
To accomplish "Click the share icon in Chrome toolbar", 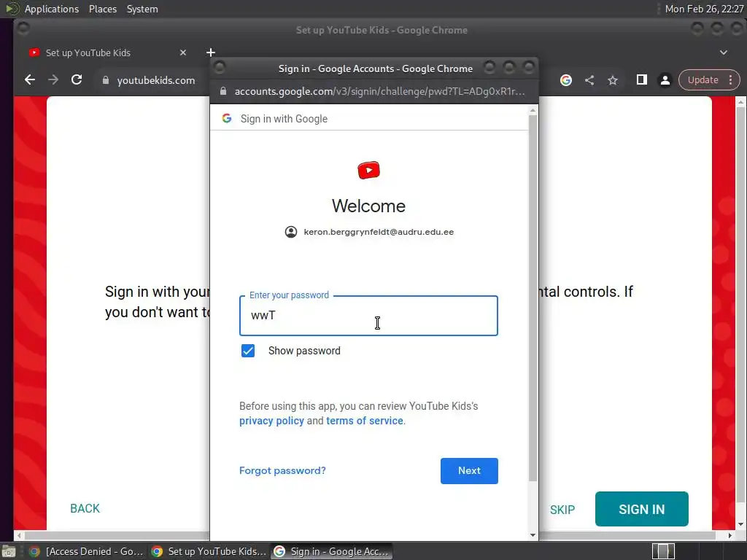I will click(x=589, y=80).
